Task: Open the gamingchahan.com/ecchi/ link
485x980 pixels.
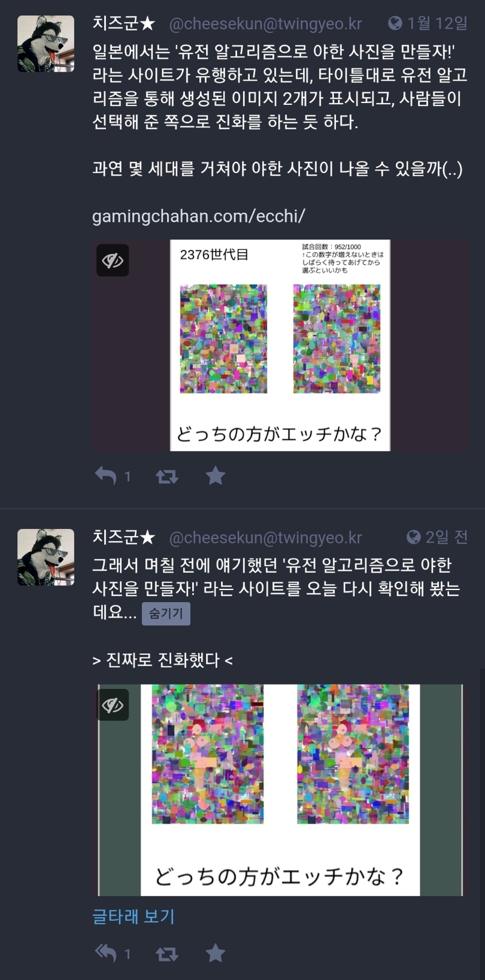Action: (x=198, y=216)
